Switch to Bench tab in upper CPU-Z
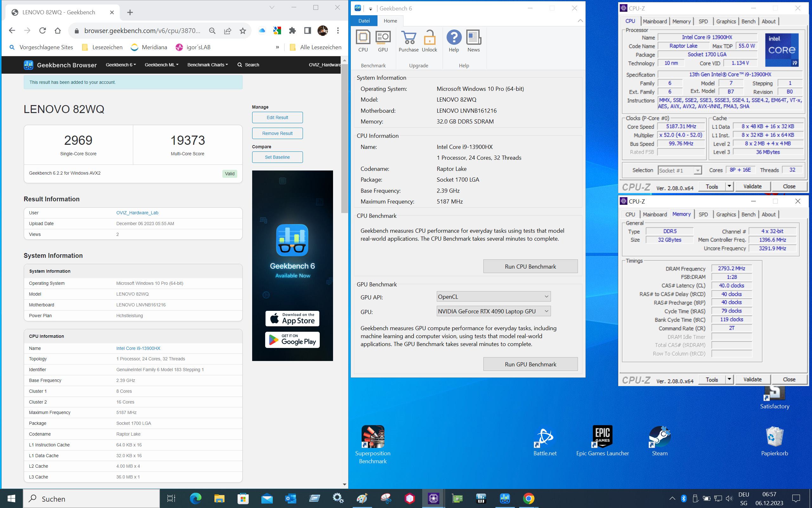This screenshot has width=812, height=508. tap(748, 22)
